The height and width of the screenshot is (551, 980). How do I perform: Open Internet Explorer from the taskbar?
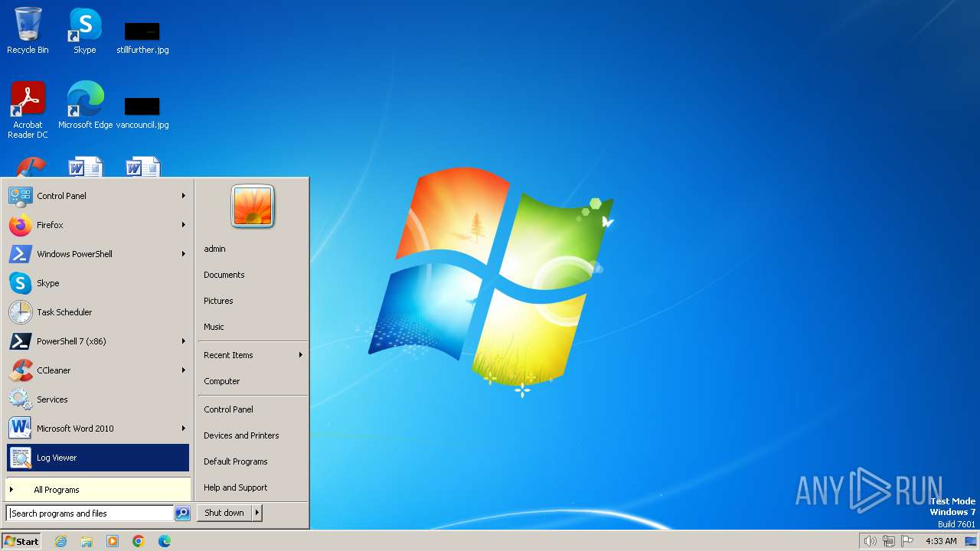pos(60,541)
